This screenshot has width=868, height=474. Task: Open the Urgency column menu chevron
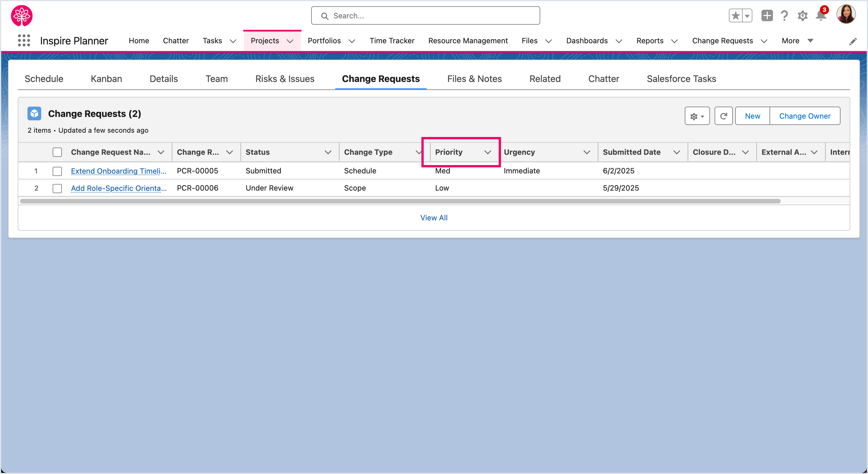point(587,152)
